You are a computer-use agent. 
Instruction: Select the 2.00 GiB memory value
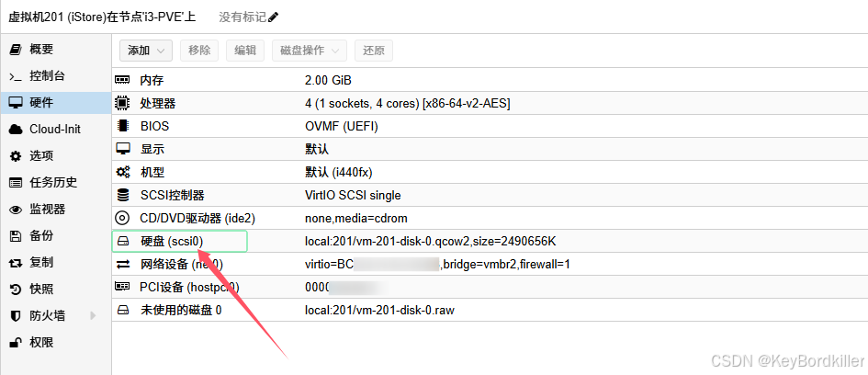click(328, 80)
